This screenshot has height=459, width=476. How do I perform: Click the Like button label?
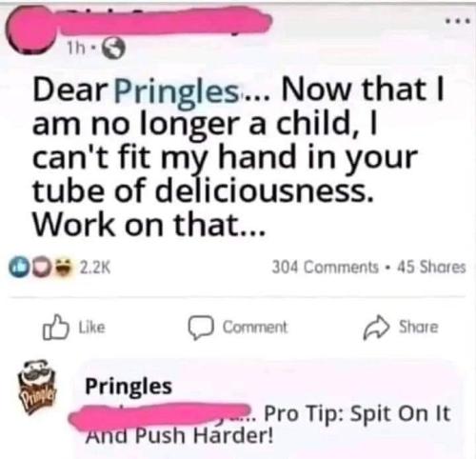91,327
